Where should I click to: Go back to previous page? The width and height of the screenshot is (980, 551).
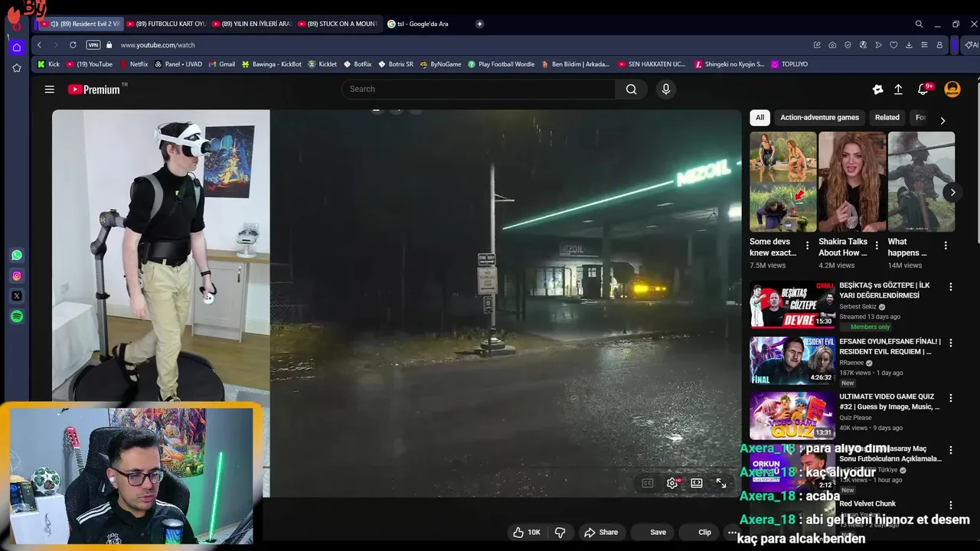click(39, 45)
